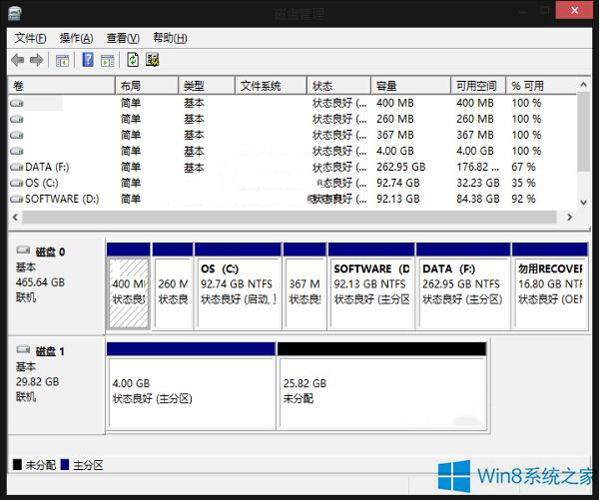The height and width of the screenshot is (500, 600).
Task: Select the SOFTWARE (D:) volume in the list
Action: coord(61,199)
